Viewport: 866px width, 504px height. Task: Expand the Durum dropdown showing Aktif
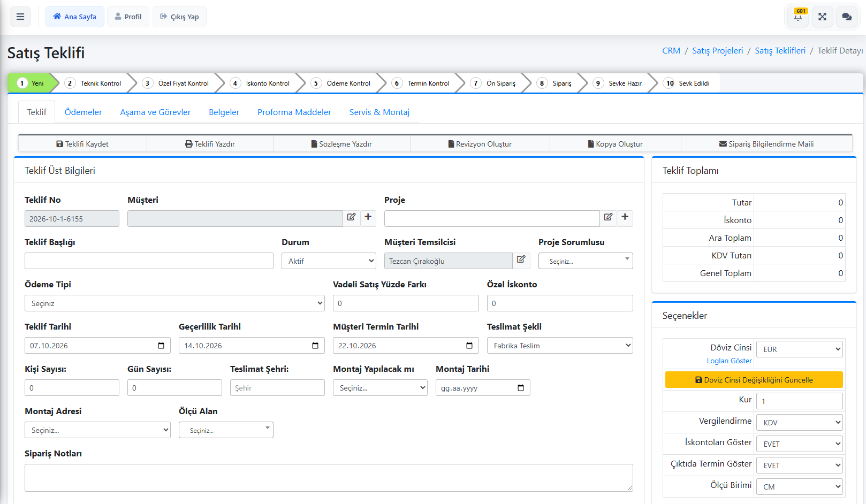pos(329,261)
